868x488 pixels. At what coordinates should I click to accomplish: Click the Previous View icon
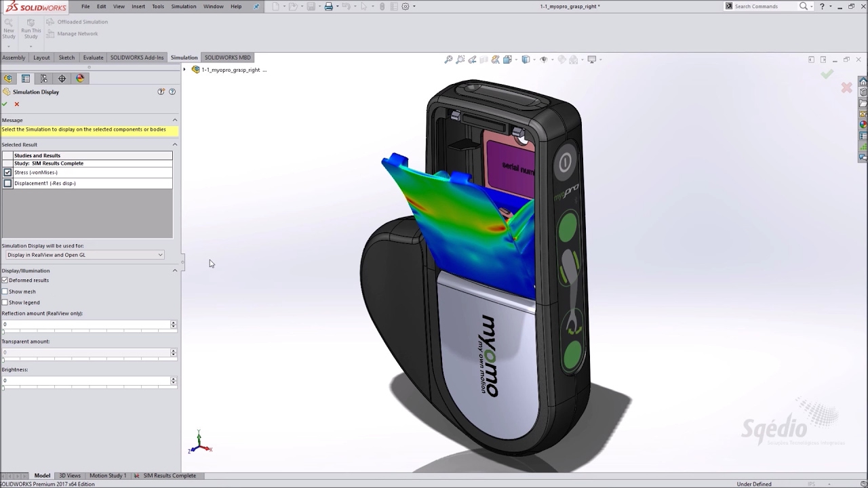click(x=472, y=60)
